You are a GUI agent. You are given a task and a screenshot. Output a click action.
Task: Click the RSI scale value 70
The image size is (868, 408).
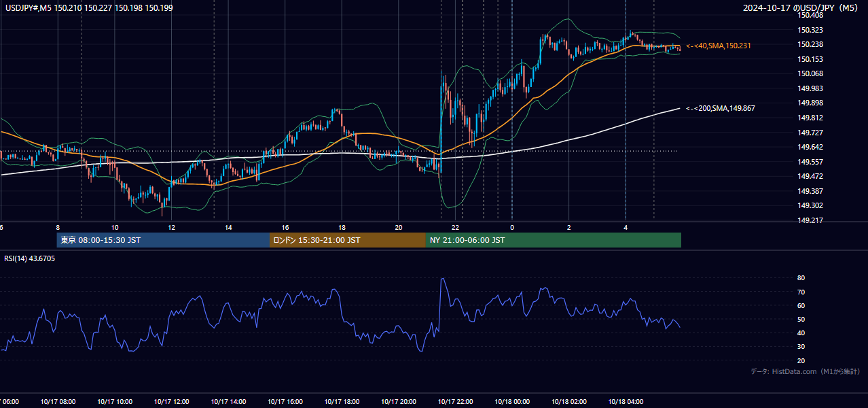(801, 292)
